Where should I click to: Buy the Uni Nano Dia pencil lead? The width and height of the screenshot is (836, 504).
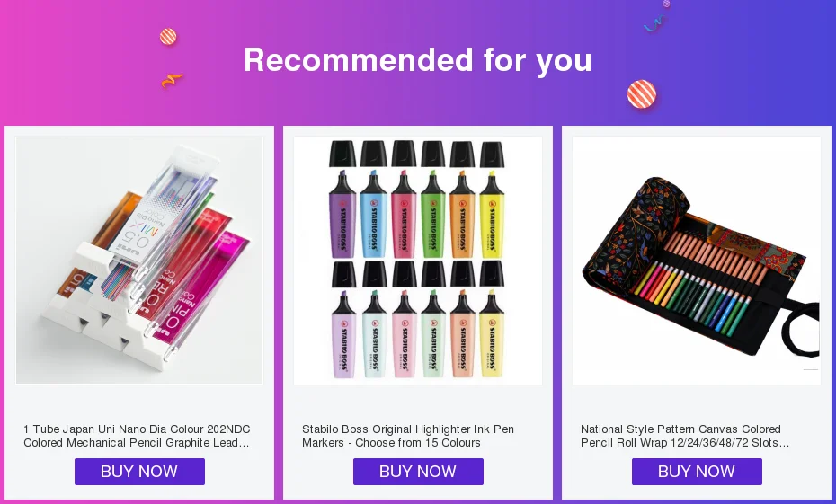(139, 472)
